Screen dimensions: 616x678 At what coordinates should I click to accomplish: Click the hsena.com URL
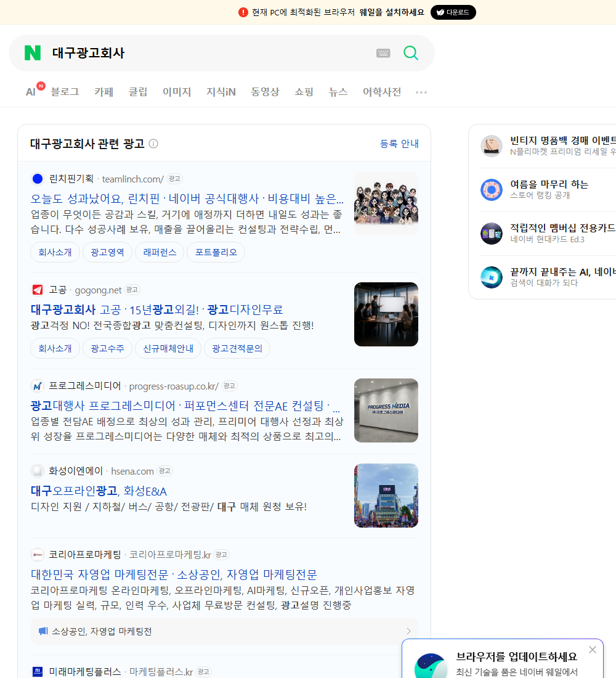tap(132, 471)
